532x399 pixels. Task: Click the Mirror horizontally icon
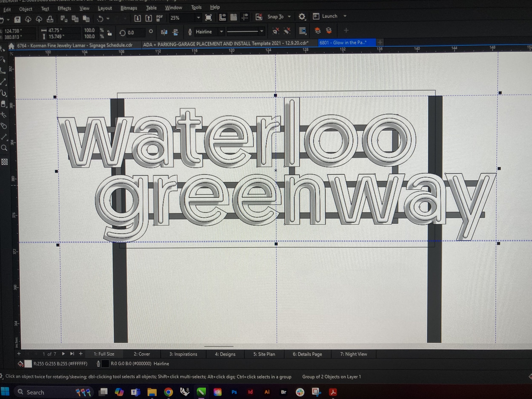164,32
